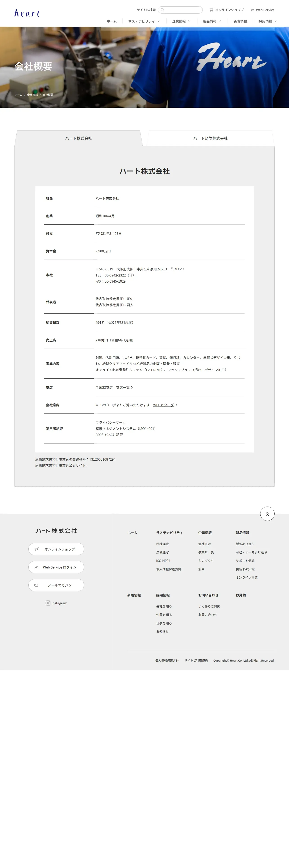Open footer 製品まめ知識 link
Screen dimensions: 289x868
pyautogui.click(x=245, y=569)
